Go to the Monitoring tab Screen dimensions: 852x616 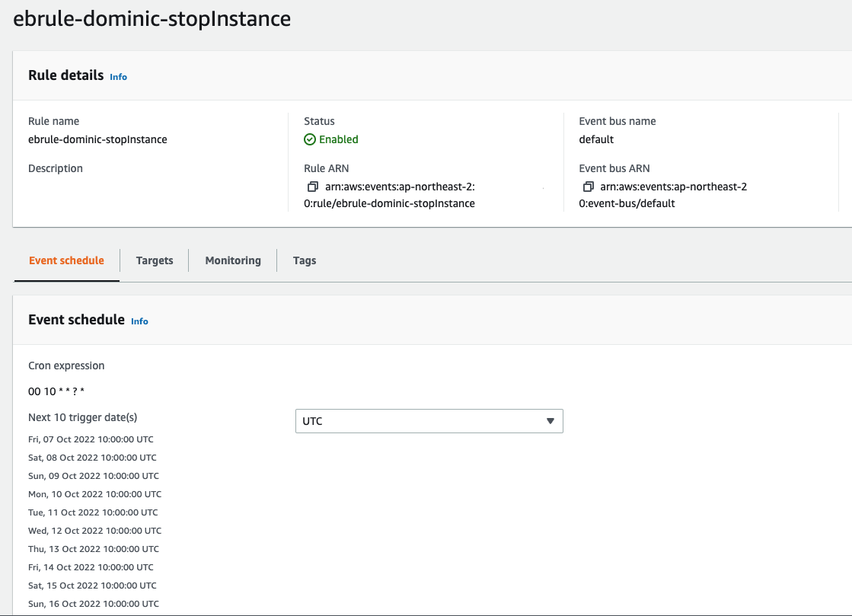coord(233,260)
